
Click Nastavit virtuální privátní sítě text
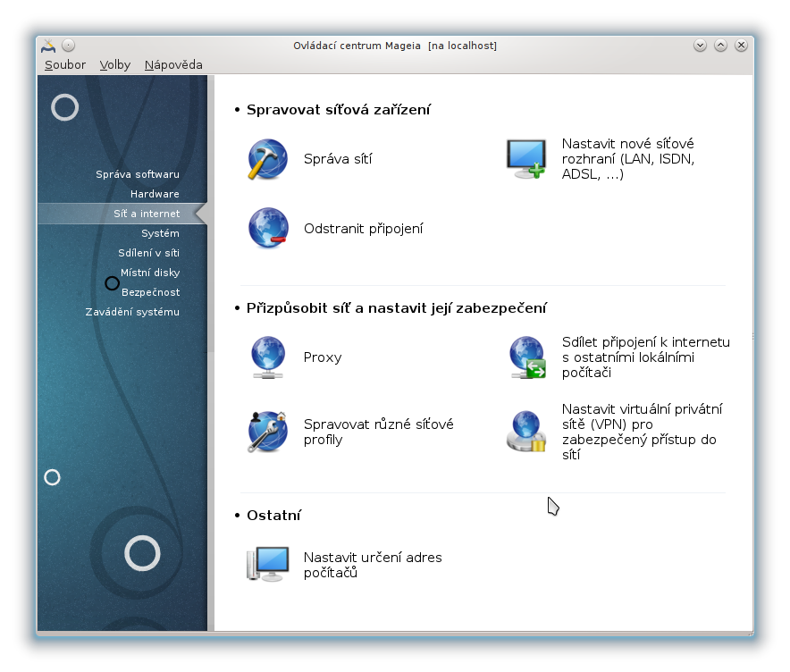click(642, 432)
